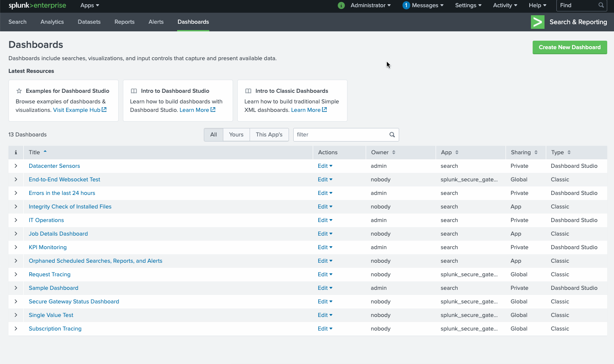Click the star icon on Examples for Dashboard Studio

[19, 91]
